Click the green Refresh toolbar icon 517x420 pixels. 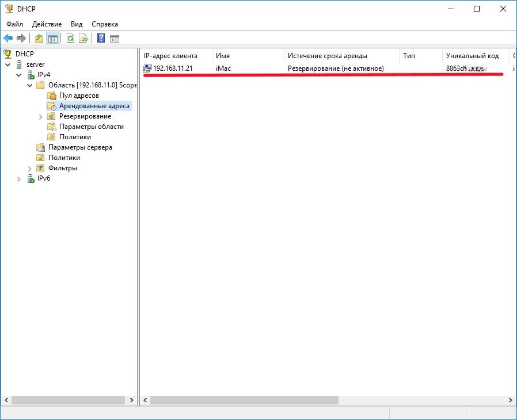[70, 39]
